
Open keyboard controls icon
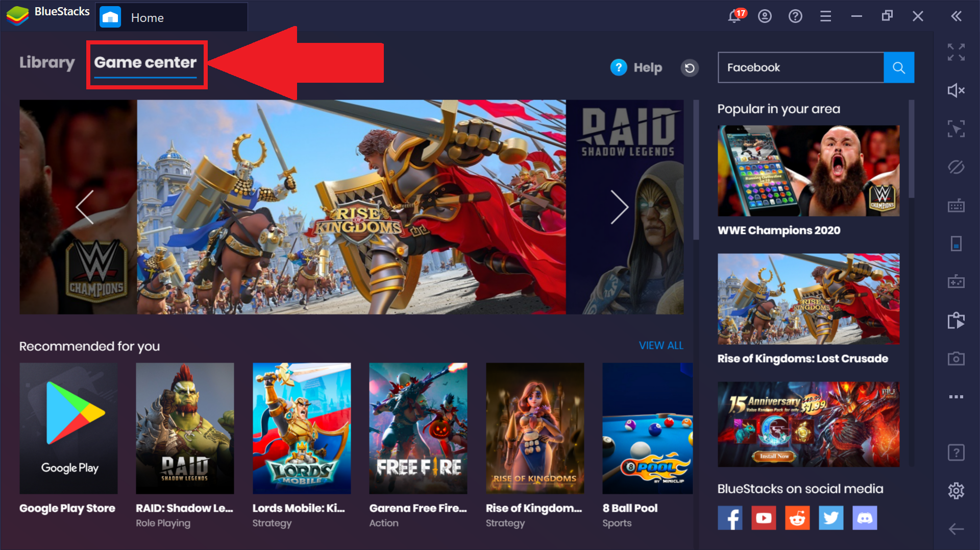956,205
